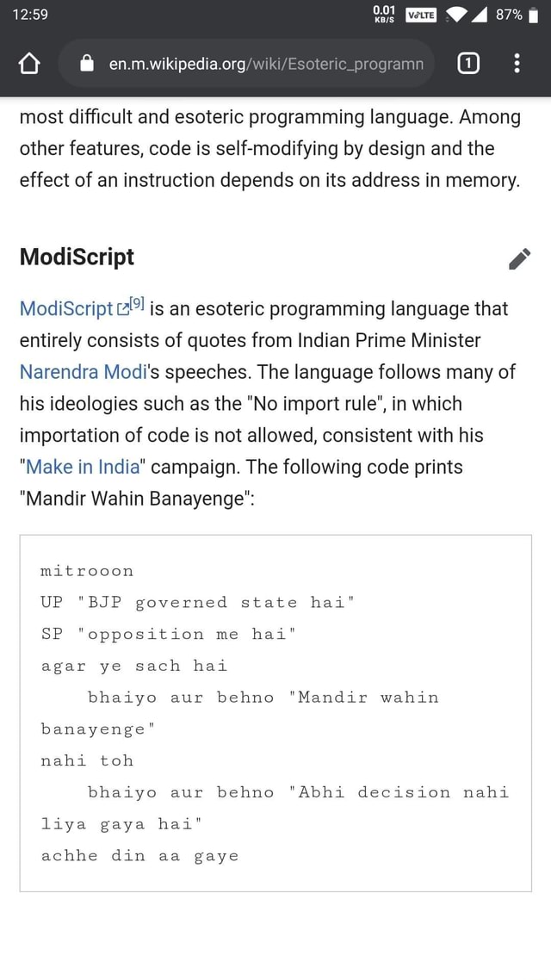Tap the ModiScript section heading
551x980 pixels.
pos(76,257)
